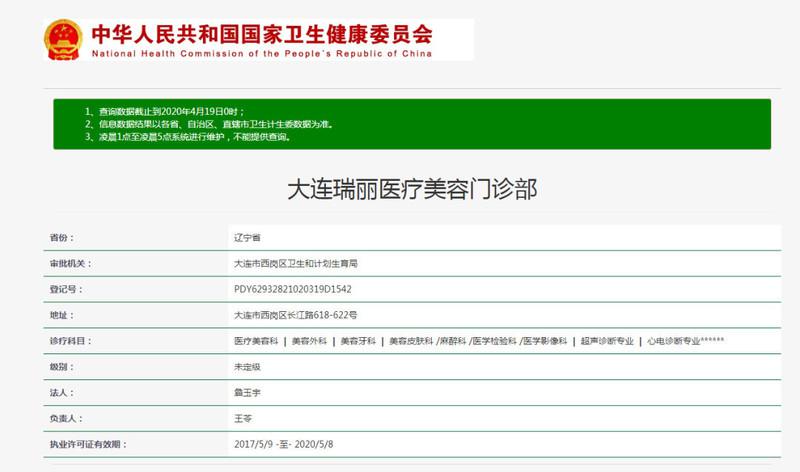Click the legal representative name 詹玉宇
This screenshot has width=800, height=472.
coord(246,394)
